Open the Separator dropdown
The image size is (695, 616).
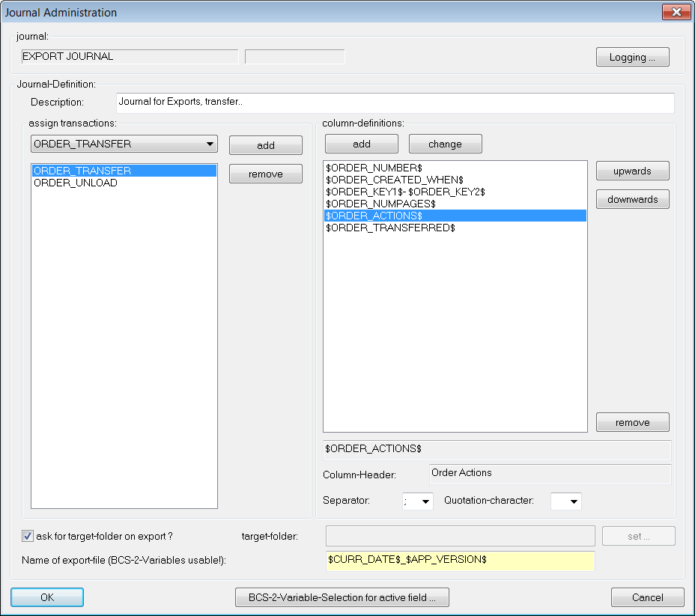(418, 501)
